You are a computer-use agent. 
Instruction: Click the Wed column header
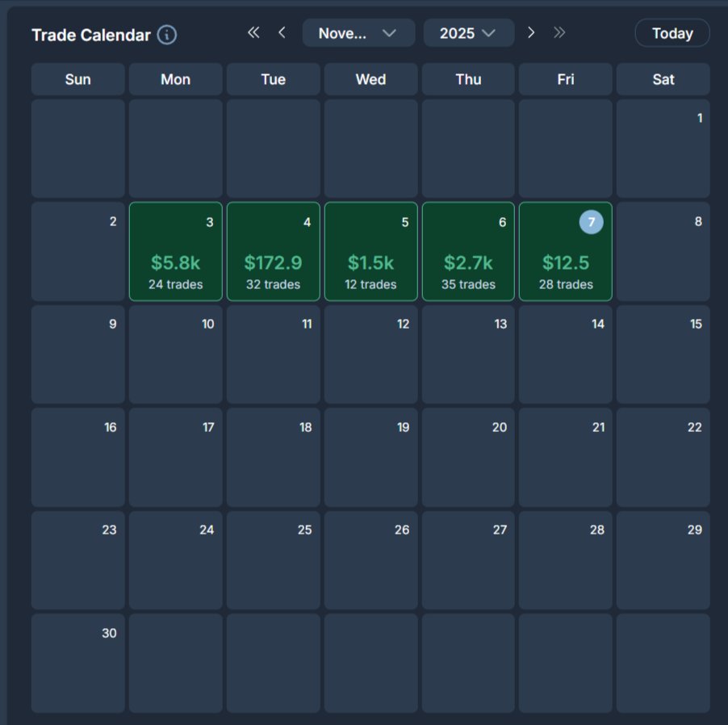pyautogui.click(x=370, y=79)
